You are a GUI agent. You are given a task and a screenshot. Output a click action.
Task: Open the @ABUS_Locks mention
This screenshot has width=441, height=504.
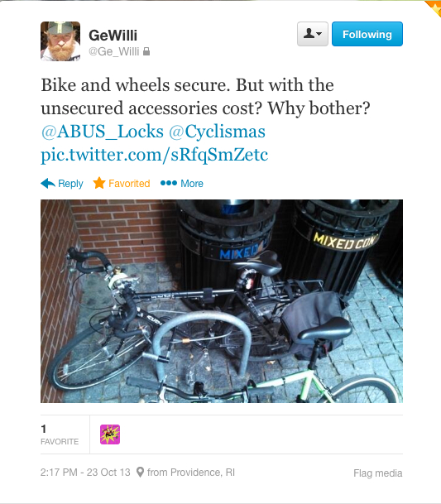(x=103, y=132)
